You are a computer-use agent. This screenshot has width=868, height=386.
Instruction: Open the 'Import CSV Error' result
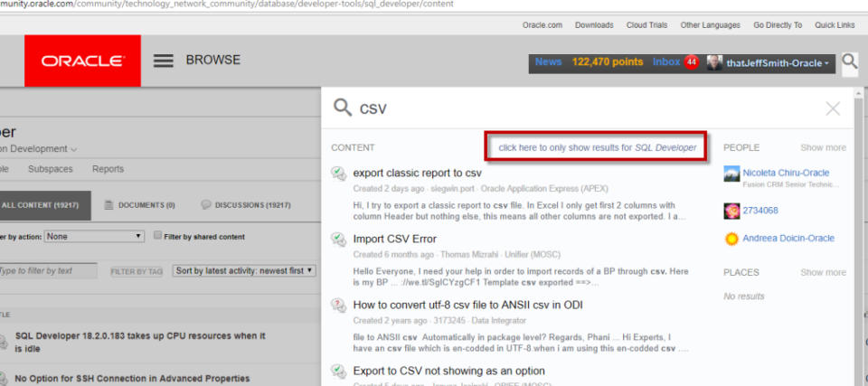(395, 240)
